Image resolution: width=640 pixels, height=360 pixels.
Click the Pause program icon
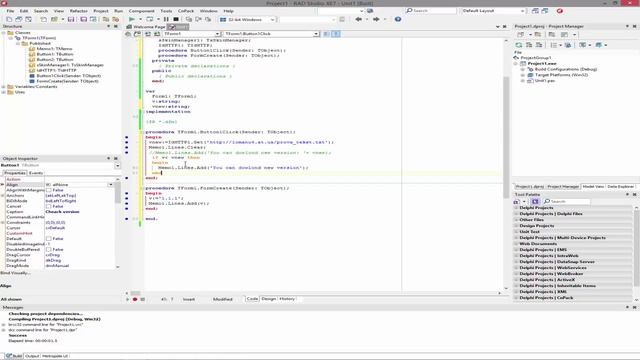coord(166,19)
